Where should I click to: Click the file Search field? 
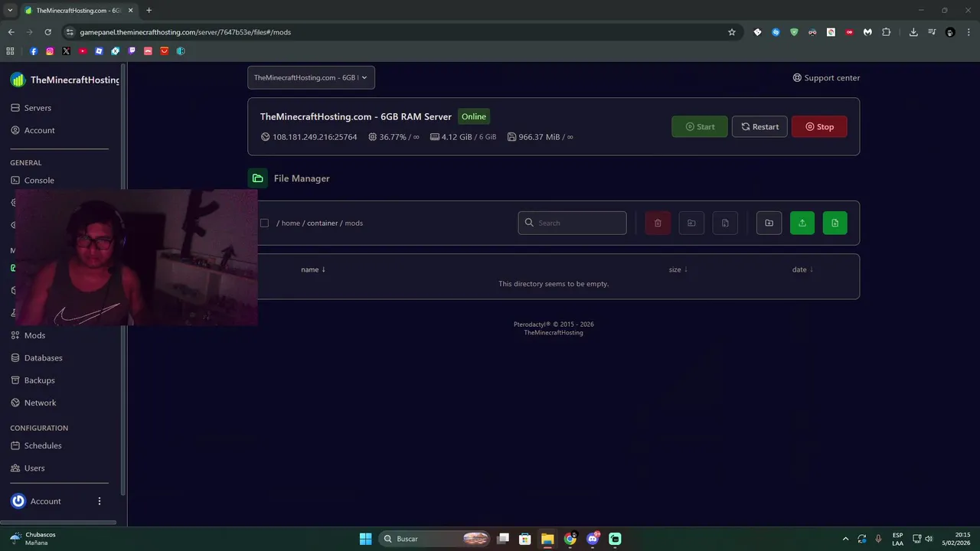point(572,223)
